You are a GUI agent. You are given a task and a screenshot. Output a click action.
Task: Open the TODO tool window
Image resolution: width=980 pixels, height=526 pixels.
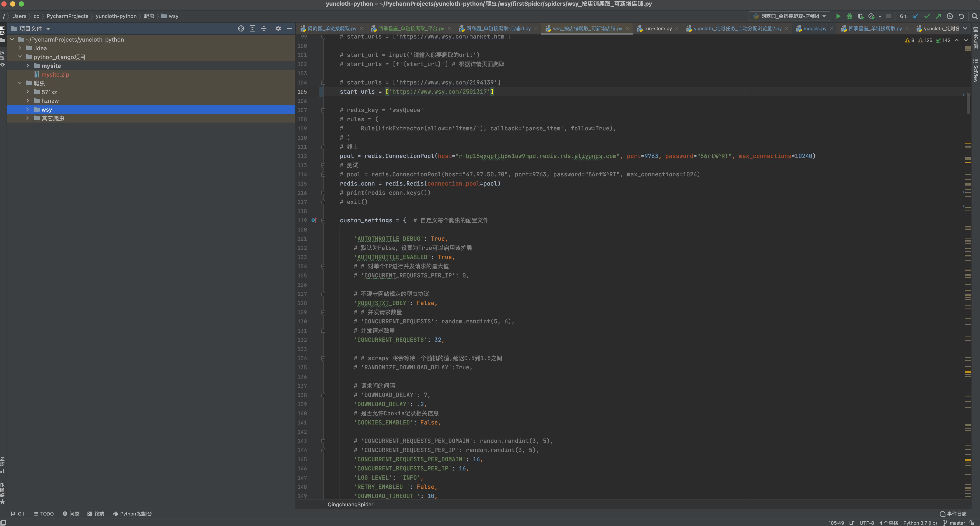click(x=44, y=514)
